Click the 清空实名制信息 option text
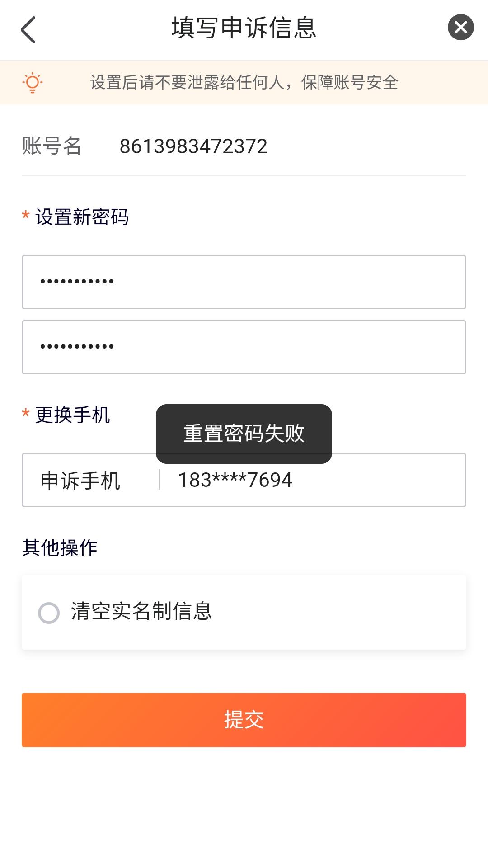The width and height of the screenshot is (488, 868). point(141,611)
